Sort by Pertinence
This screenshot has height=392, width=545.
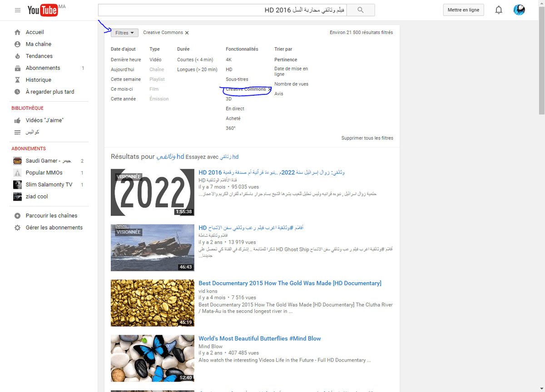click(286, 60)
